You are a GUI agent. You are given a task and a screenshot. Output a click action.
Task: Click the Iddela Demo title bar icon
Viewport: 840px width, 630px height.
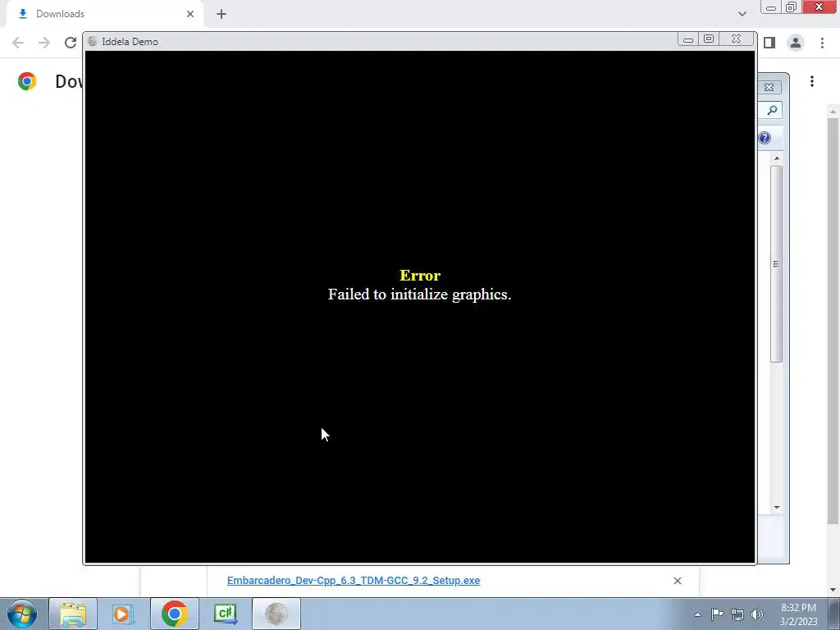point(92,41)
